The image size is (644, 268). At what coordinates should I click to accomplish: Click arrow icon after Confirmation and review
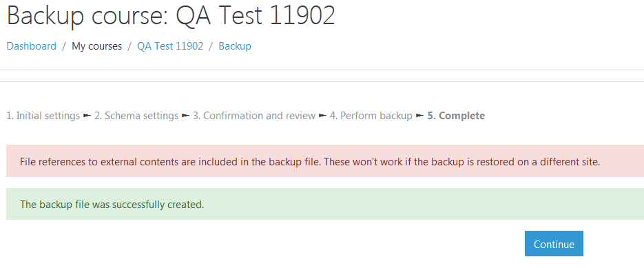pos(322,116)
